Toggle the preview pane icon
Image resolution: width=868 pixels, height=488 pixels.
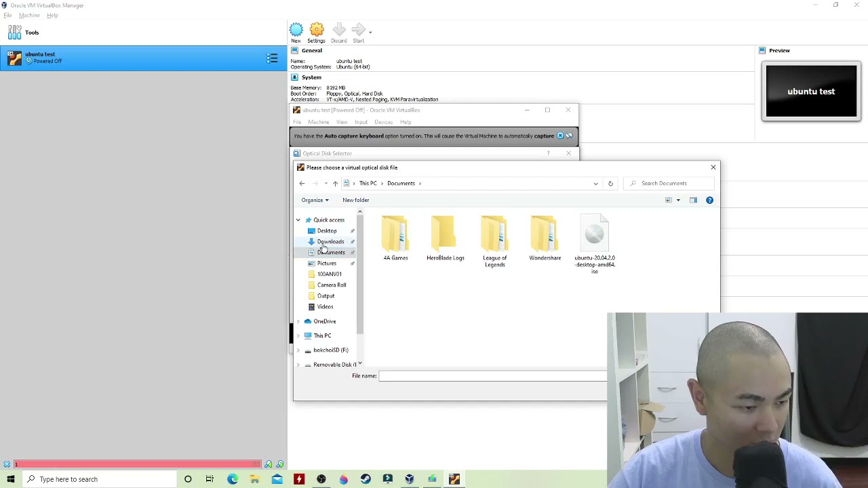(x=693, y=200)
